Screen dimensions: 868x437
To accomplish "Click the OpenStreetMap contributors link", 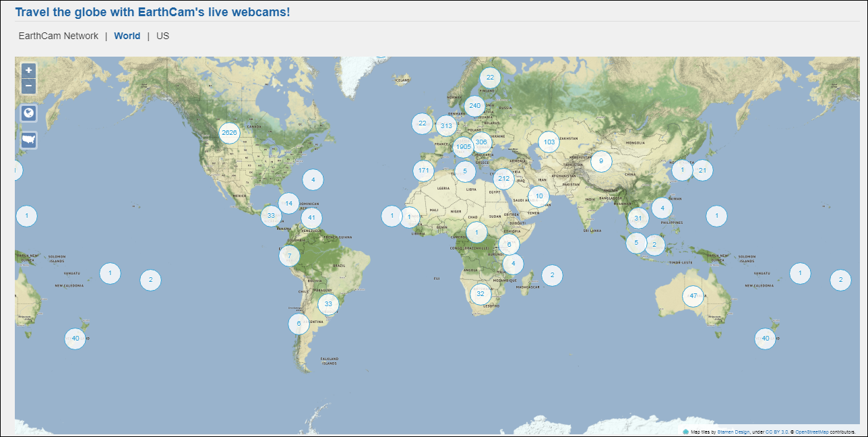I will [x=812, y=432].
